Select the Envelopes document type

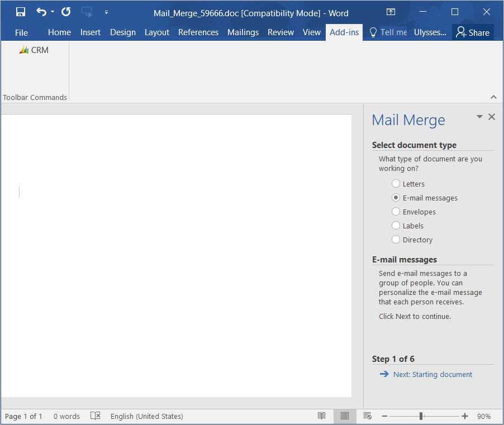click(x=396, y=212)
